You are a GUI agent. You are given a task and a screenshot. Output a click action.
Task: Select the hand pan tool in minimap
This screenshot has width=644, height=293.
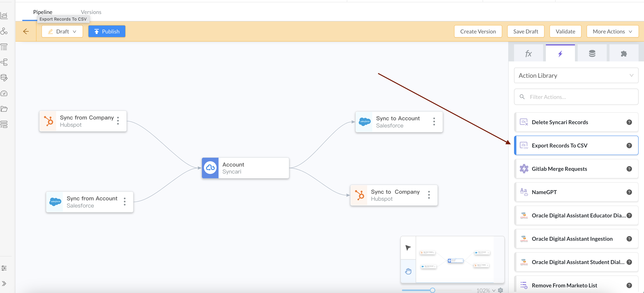click(408, 271)
